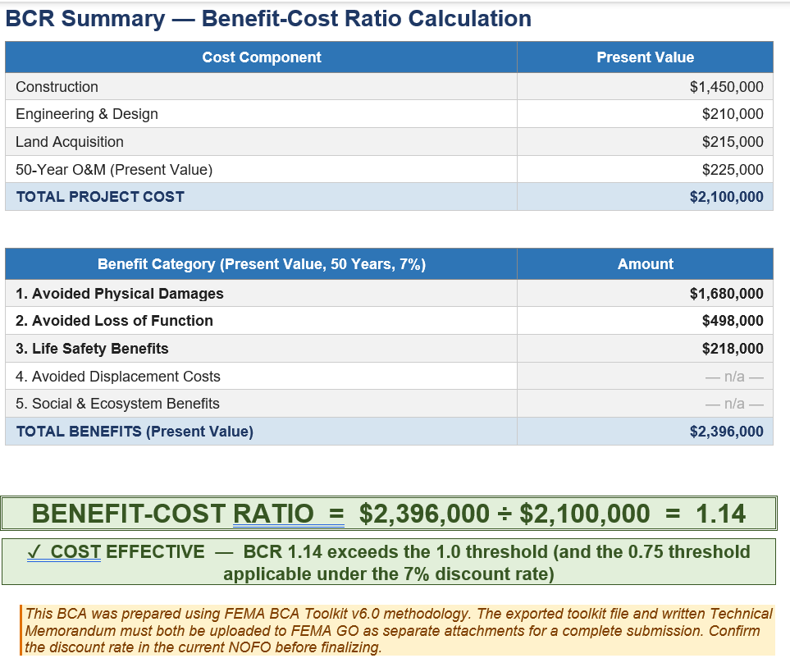Click the $218,000 benefit value
790x672 pixels.
pyautogui.click(x=733, y=348)
